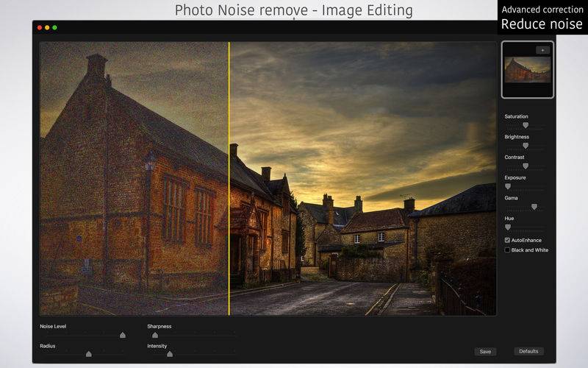Click the Sharpness slider handle
Screen dimensions: 588x368
pos(155,335)
